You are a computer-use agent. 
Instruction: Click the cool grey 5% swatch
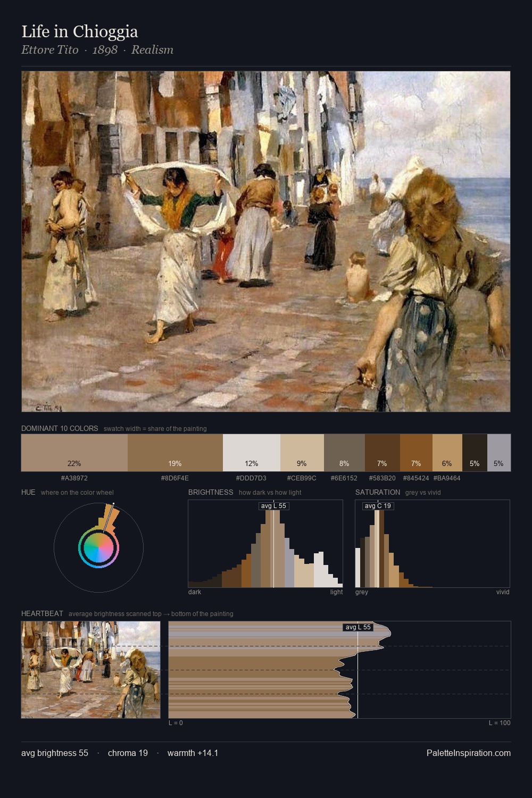[499, 453]
